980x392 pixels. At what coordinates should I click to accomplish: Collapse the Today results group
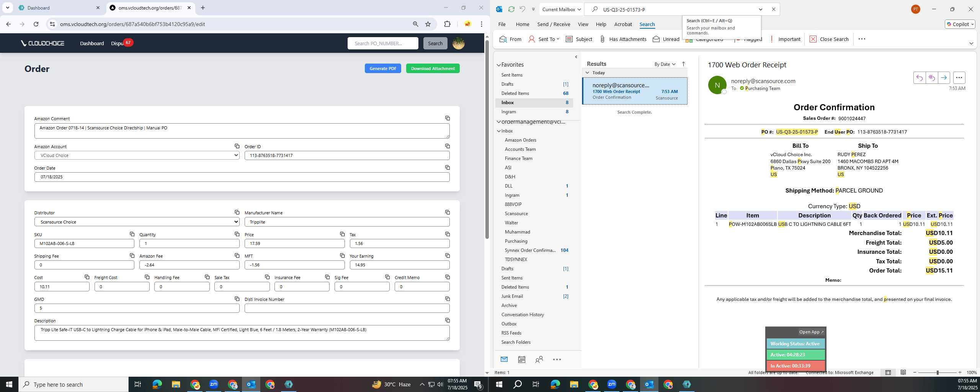coord(587,72)
